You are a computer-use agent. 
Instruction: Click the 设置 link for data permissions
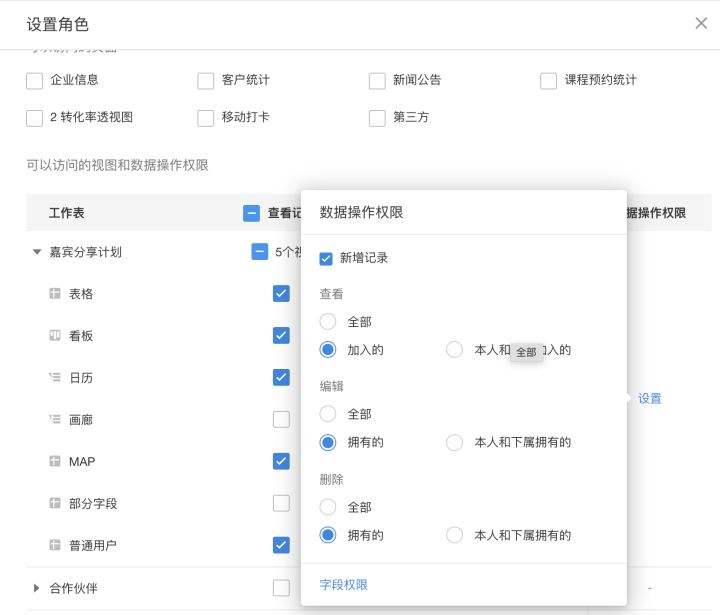pyautogui.click(x=650, y=398)
